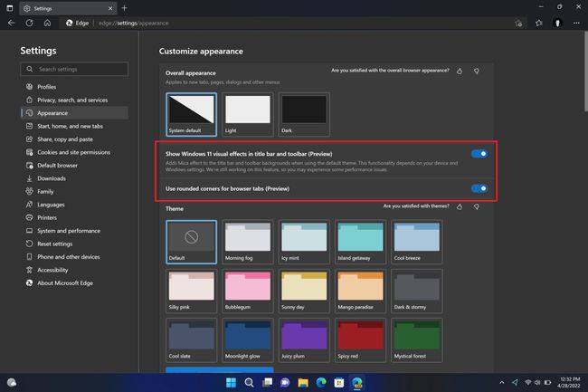Select Appearance in settings sidebar
The image size is (588, 392).
(74, 113)
